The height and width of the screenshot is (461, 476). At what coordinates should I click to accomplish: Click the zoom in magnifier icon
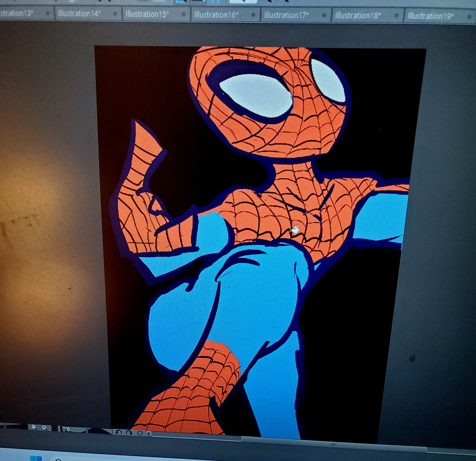point(44,427)
